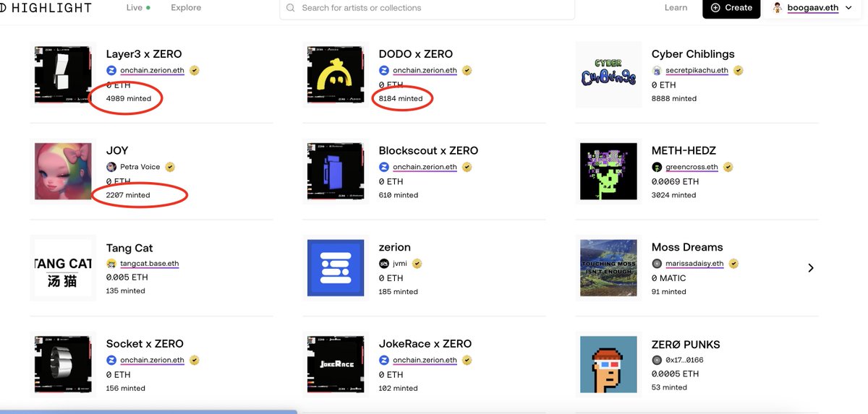Click the greencross.eth avatar icon

(x=657, y=167)
